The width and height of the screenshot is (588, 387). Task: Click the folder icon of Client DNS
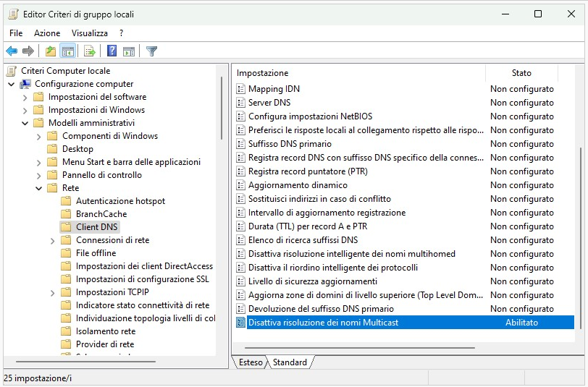pos(66,227)
